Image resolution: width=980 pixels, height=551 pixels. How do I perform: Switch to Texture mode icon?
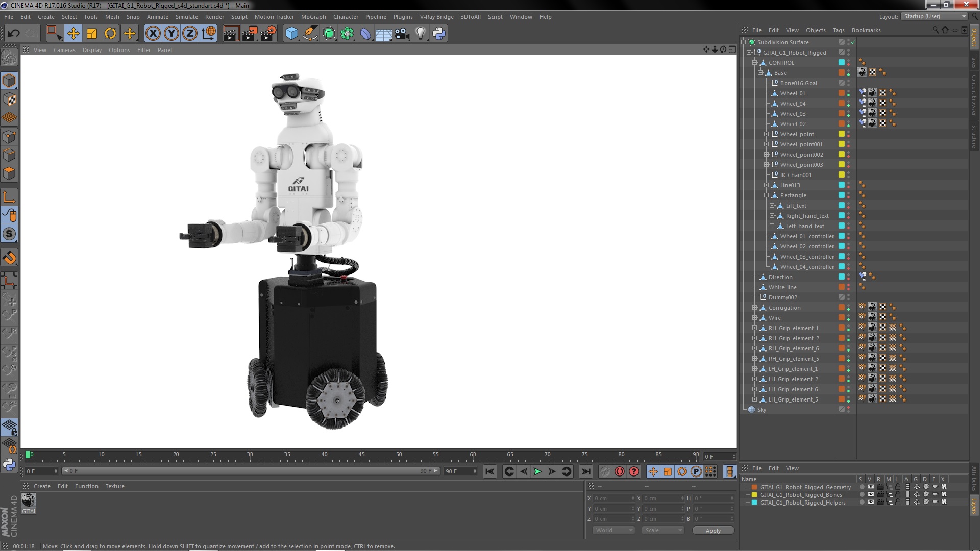click(x=9, y=99)
